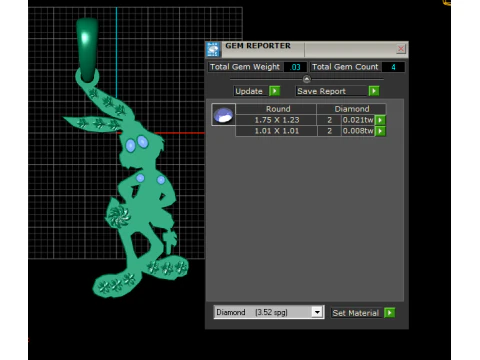480x360 pixels.
Task: Click the 0.021tw weight cell
Action: pyautogui.click(x=358, y=120)
